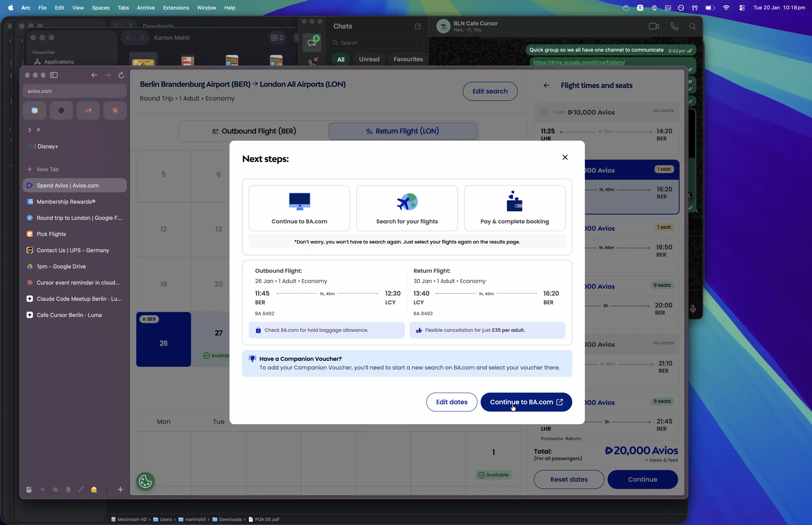Reload the avios.com page

pyautogui.click(x=121, y=75)
